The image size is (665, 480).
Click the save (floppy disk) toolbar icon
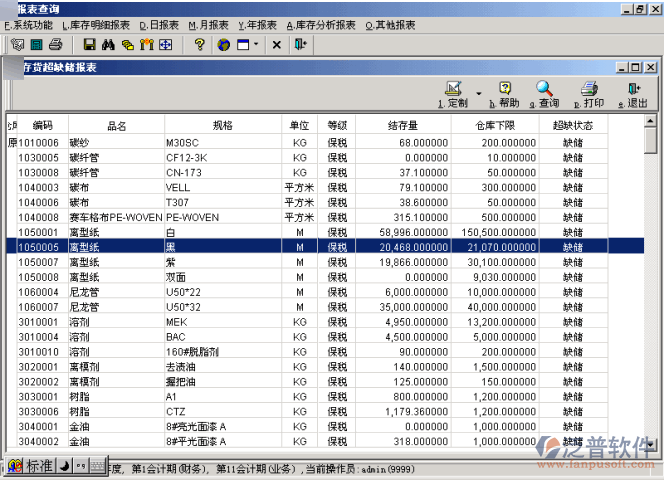tap(89, 45)
